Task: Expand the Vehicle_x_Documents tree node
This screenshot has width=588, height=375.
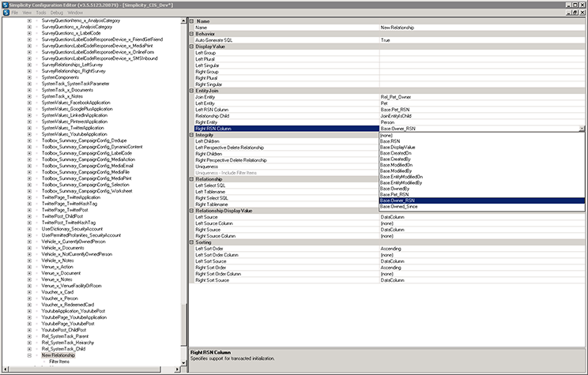Action: click(29, 248)
